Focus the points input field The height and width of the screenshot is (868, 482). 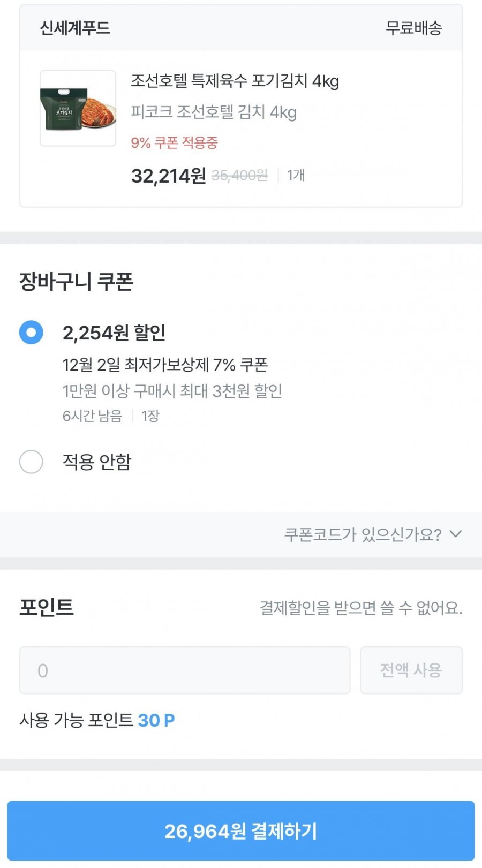tap(185, 670)
